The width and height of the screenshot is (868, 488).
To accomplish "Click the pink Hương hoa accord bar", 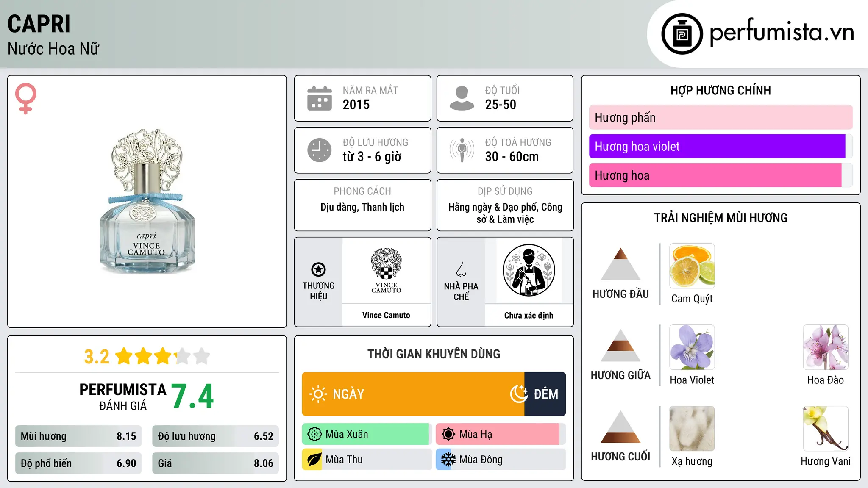I will (x=715, y=175).
